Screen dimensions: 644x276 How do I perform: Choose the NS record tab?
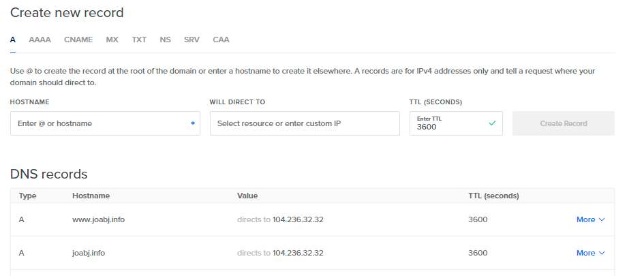click(166, 40)
